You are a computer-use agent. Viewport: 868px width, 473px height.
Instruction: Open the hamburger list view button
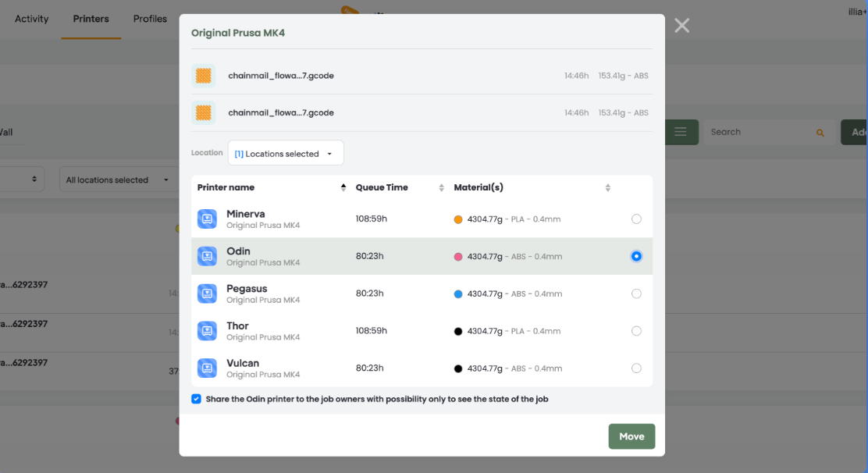[681, 132]
